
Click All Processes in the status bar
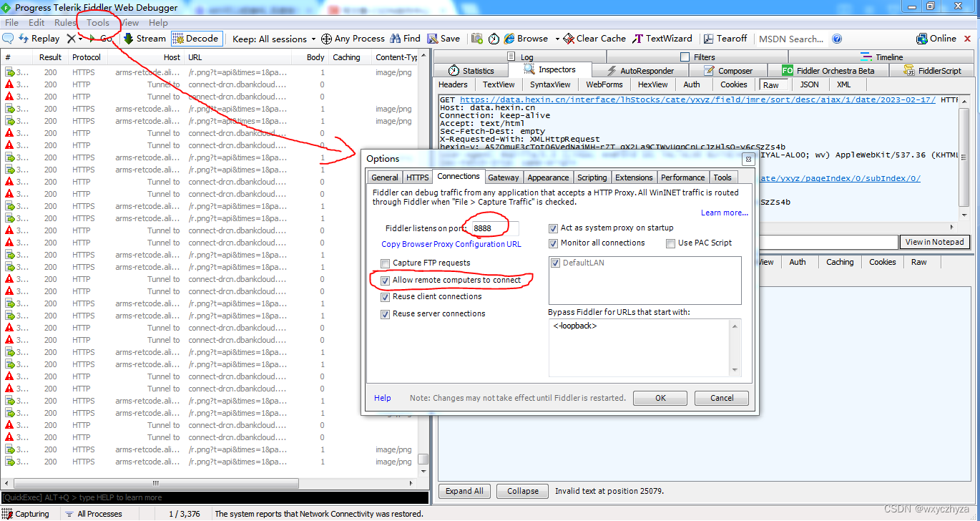coord(93,514)
